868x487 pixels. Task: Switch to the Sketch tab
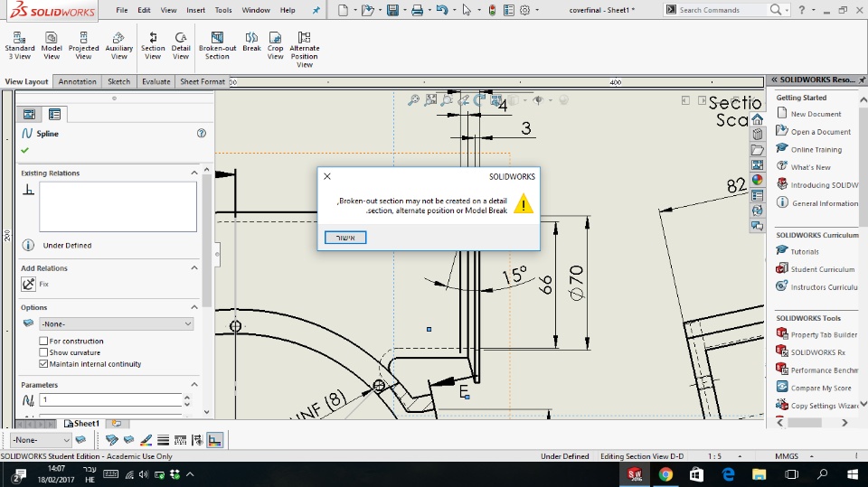(118, 81)
